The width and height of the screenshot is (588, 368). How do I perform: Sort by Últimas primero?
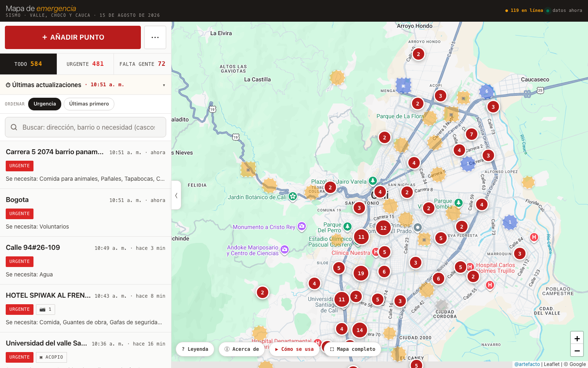click(x=89, y=104)
